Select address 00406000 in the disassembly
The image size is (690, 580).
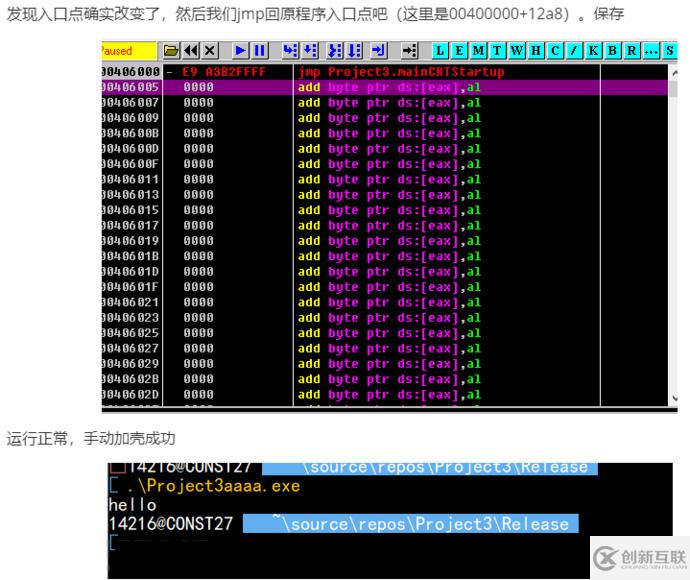[131, 72]
